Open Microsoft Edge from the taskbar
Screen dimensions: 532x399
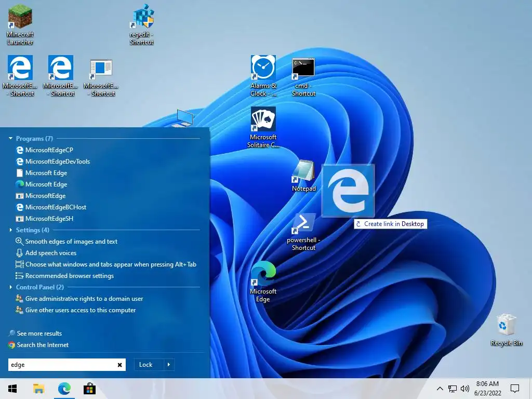tap(64, 389)
